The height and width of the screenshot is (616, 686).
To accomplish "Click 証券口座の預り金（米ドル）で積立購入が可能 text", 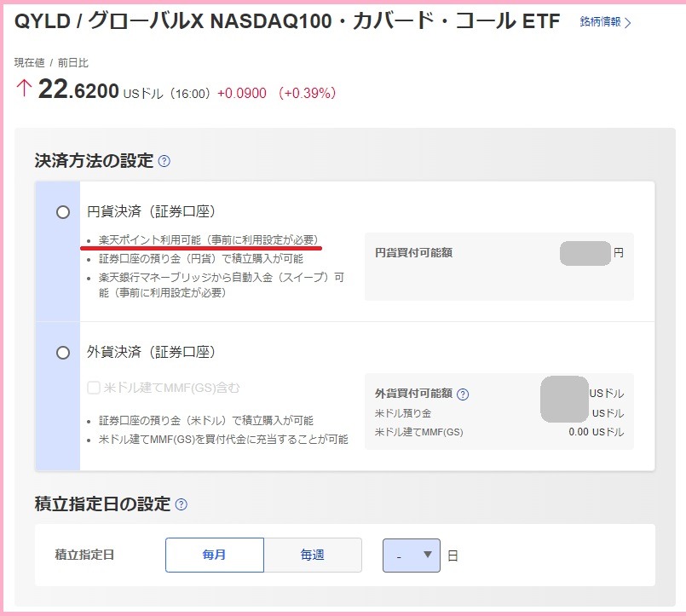I will 205,420.
